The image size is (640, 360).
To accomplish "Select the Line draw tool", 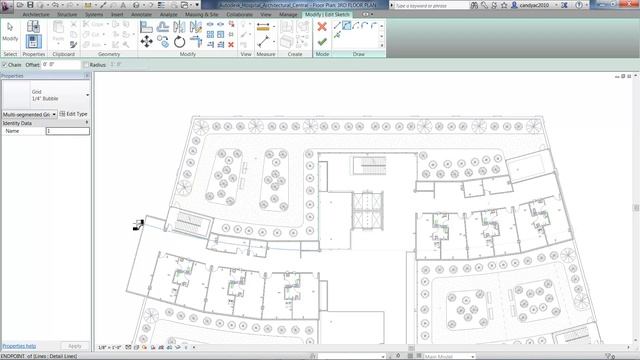I will click(337, 26).
